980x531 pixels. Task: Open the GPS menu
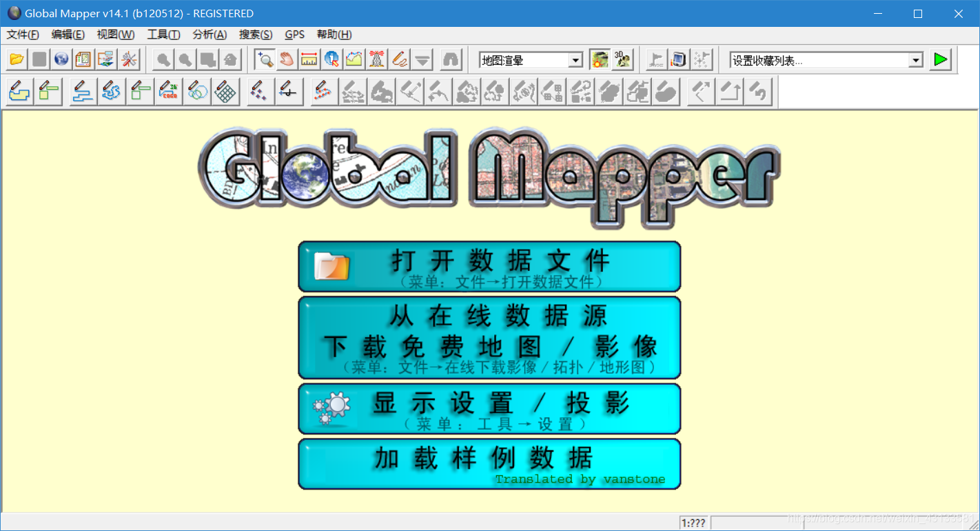294,34
